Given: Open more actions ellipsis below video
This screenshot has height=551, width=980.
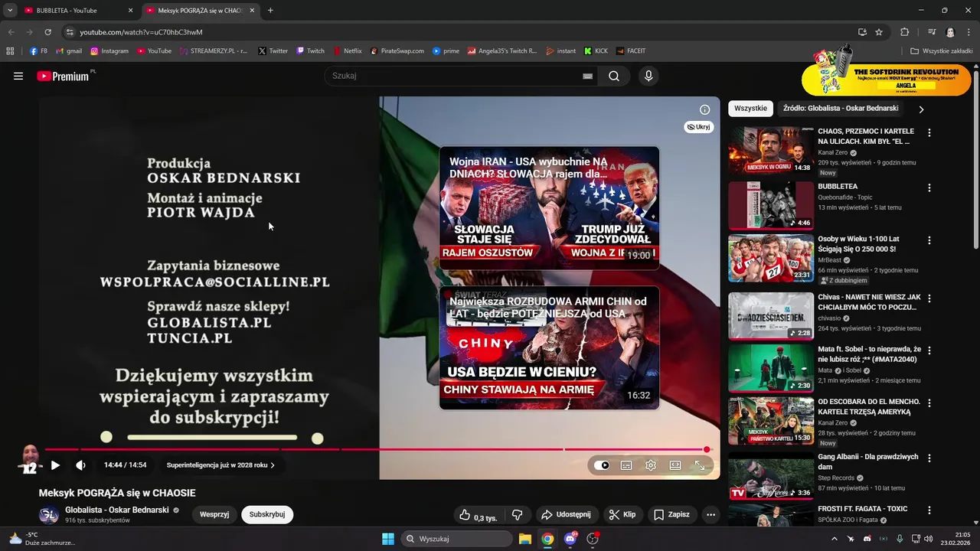Looking at the screenshot, I should click(710, 515).
